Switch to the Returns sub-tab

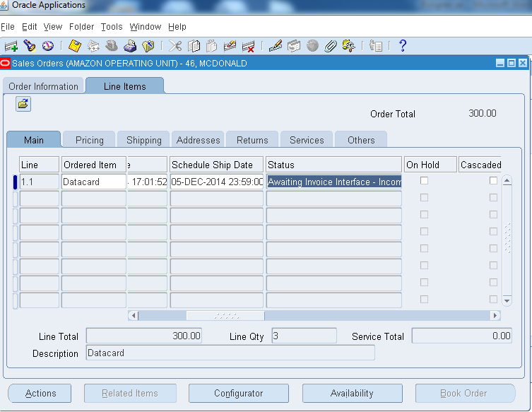(x=252, y=140)
